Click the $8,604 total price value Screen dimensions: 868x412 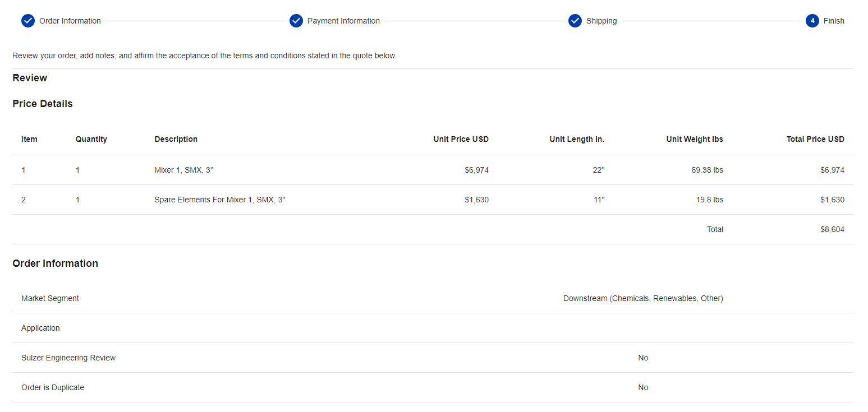pos(832,229)
